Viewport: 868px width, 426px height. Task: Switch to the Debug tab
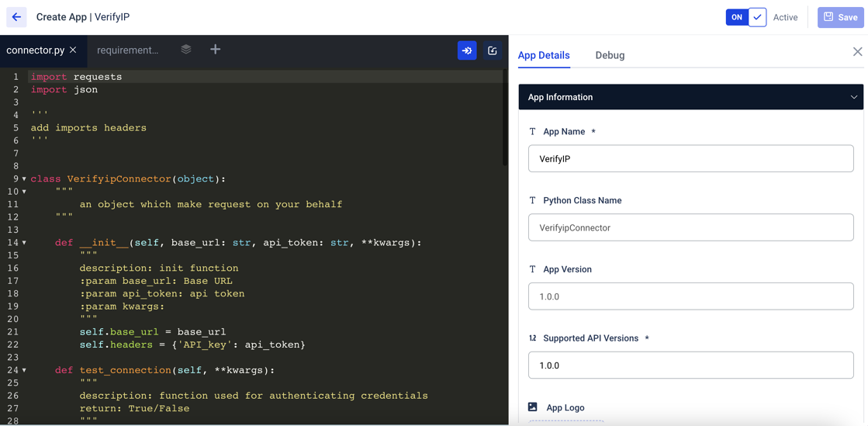tap(610, 55)
